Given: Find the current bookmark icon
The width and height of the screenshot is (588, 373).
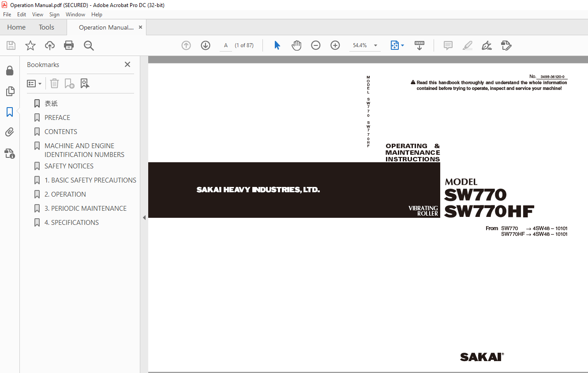Looking at the screenshot, I should 85,83.
